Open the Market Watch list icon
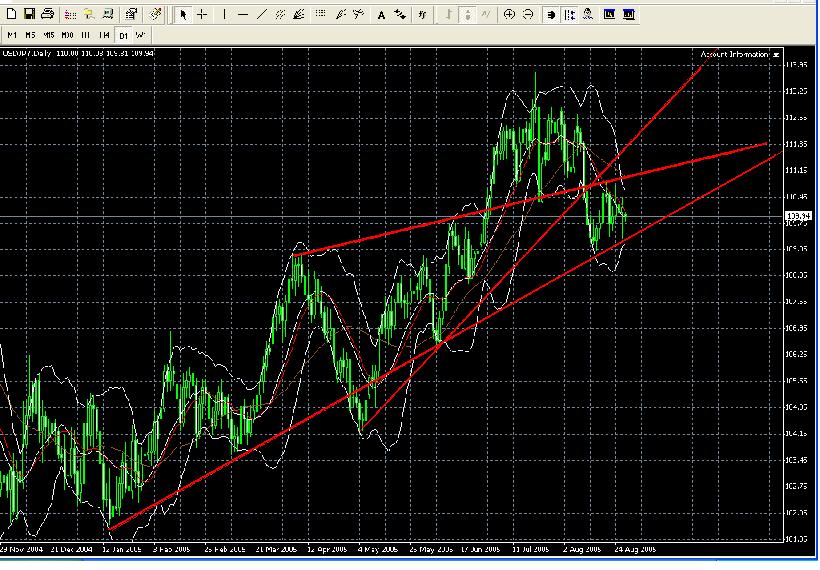This screenshot has height=570, width=820. [x=70, y=15]
